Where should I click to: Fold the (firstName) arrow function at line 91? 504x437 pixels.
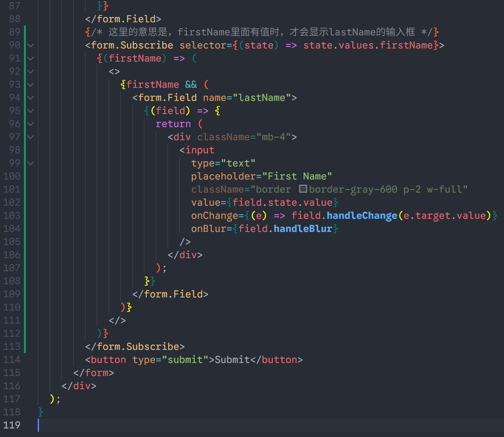[30, 58]
